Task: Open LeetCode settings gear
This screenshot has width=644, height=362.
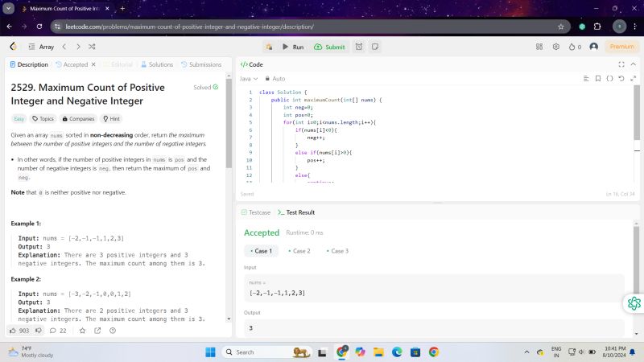Action: pyautogui.click(x=555, y=47)
